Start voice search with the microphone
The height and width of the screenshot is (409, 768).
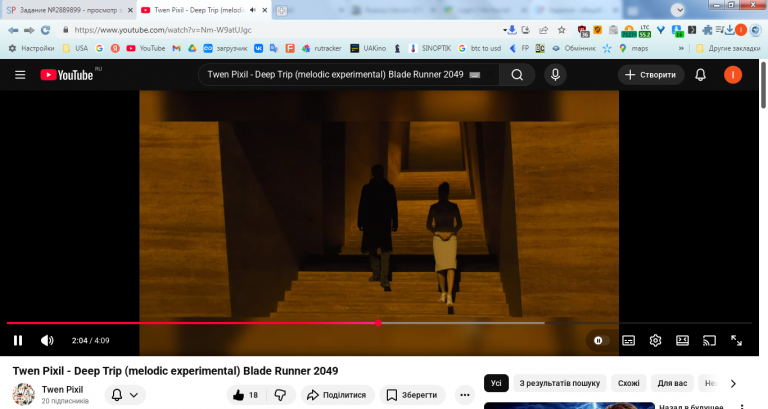(x=555, y=75)
